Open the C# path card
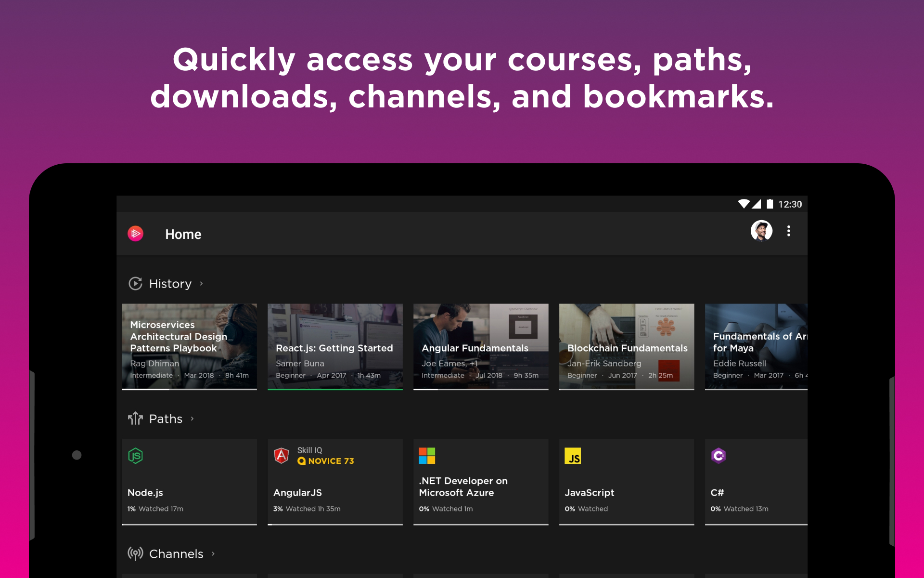The image size is (924, 578). pyautogui.click(x=756, y=482)
